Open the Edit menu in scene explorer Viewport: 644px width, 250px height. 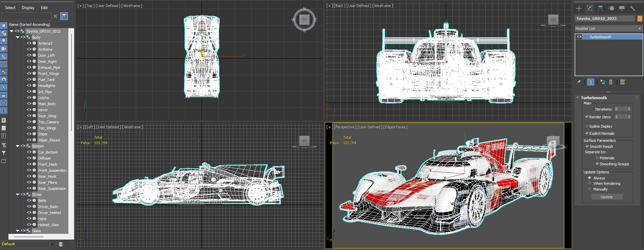(44, 8)
